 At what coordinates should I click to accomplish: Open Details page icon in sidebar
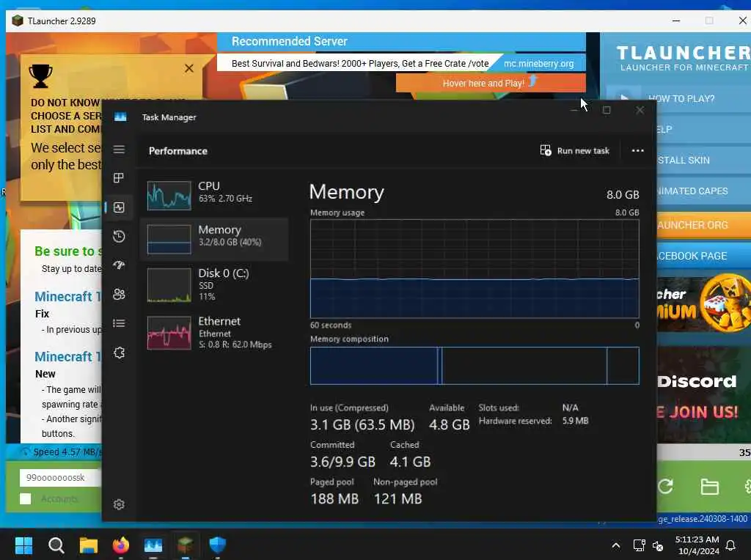119,323
